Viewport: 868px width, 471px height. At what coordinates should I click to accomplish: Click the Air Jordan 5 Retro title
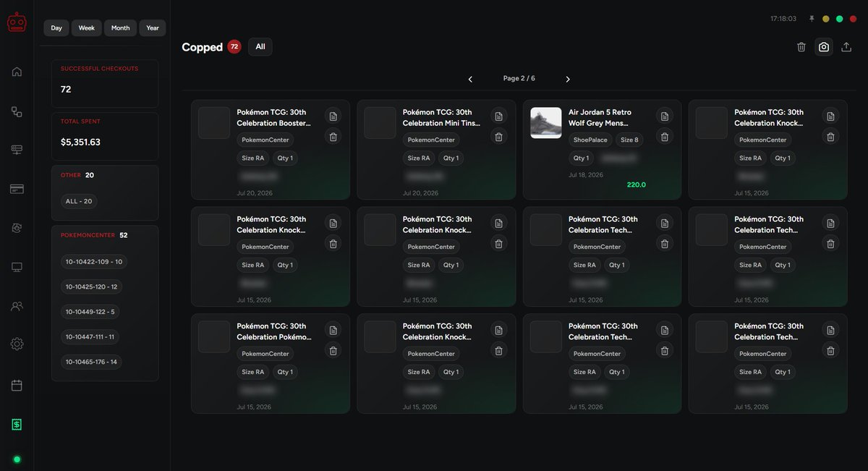point(600,118)
